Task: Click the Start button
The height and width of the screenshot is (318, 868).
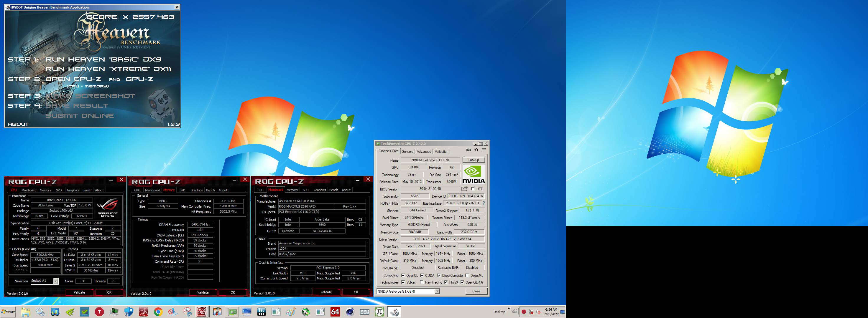Action: click(x=8, y=312)
